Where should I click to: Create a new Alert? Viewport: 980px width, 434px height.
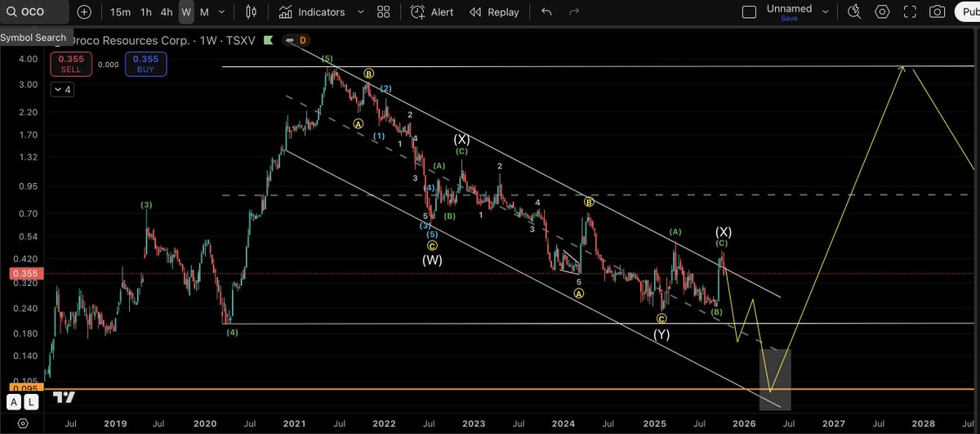(x=432, y=12)
